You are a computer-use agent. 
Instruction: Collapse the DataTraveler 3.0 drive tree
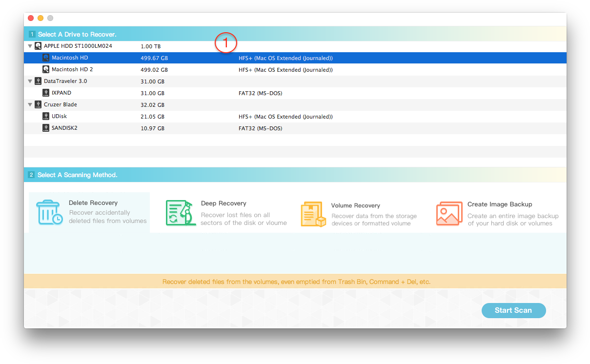(30, 81)
